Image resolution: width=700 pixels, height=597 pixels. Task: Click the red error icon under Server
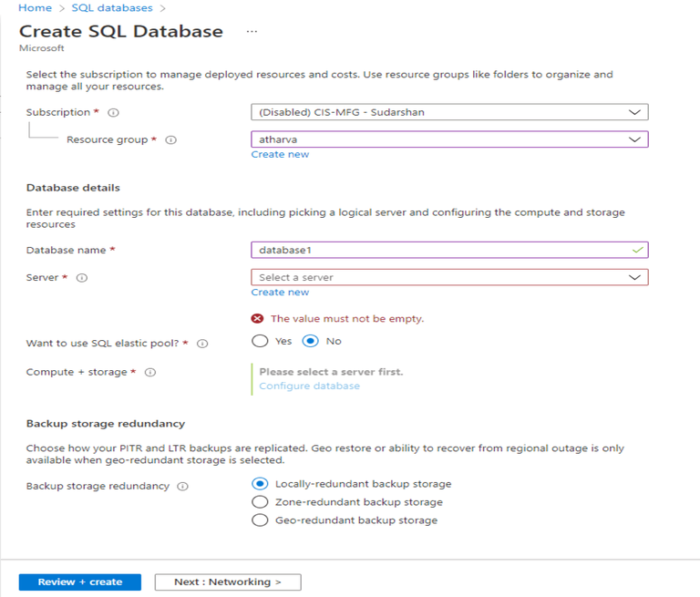point(258,319)
